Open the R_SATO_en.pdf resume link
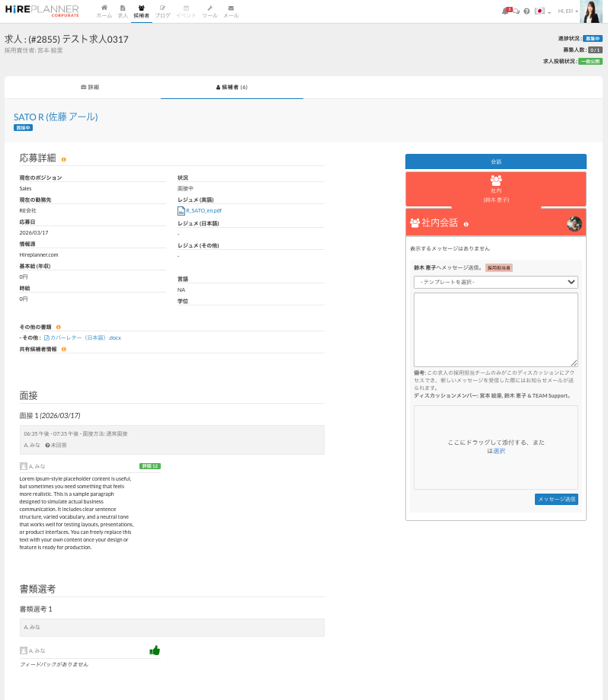 point(203,210)
